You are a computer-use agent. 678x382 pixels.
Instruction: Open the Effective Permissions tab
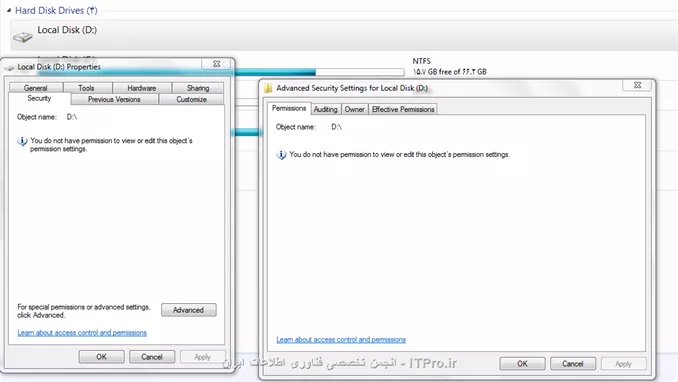tap(403, 109)
